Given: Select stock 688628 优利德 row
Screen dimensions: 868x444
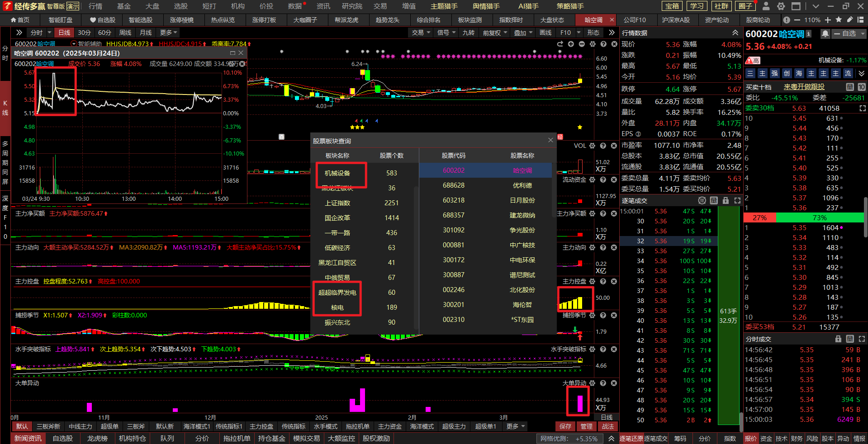Looking at the screenshot, I should coord(485,185).
